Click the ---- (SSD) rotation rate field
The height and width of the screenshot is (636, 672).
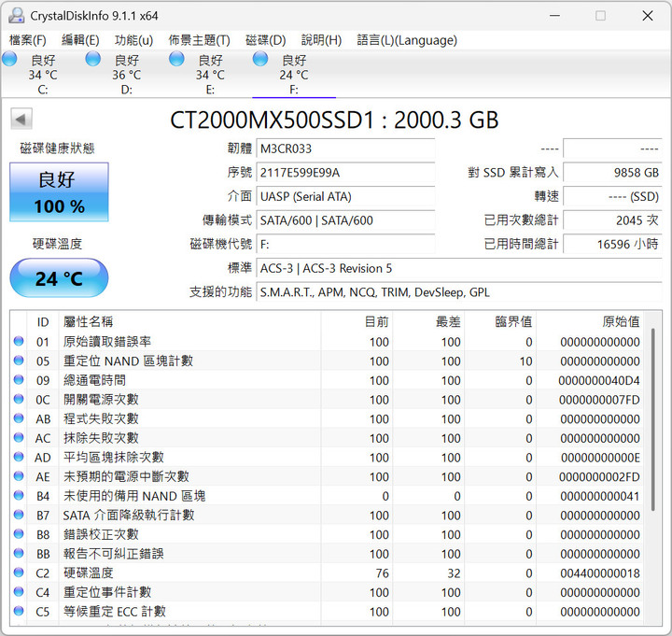[x=612, y=197]
